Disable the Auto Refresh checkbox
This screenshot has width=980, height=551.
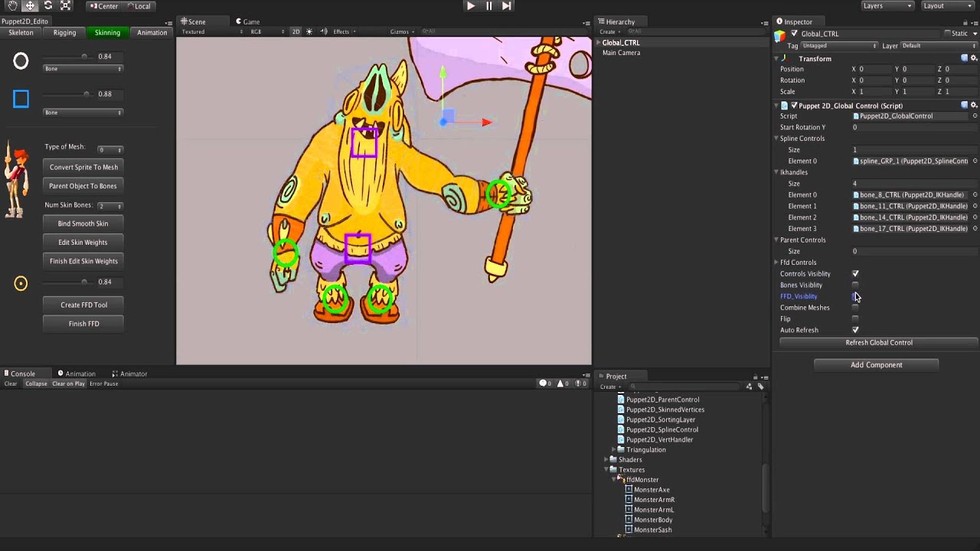[855, 330]
